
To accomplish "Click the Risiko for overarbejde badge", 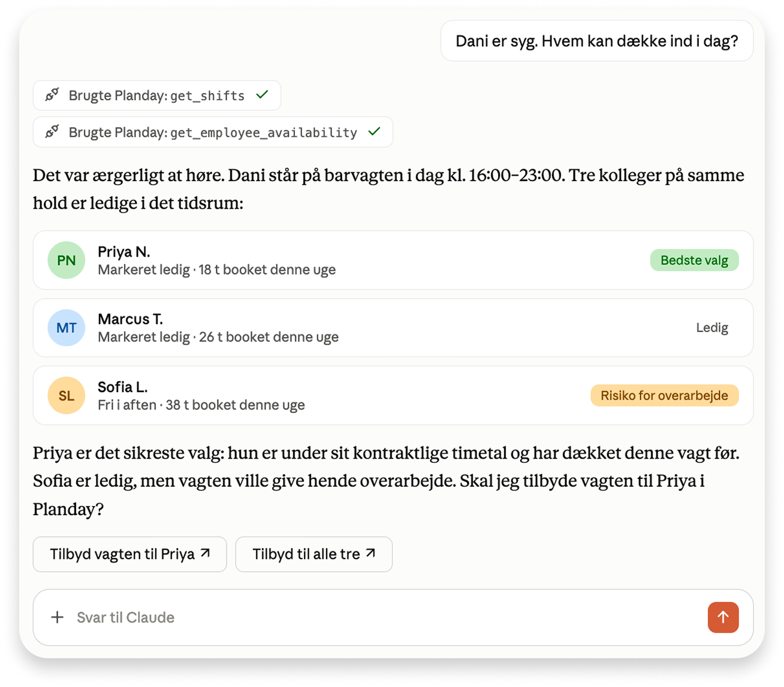I will tap(664, 396).
